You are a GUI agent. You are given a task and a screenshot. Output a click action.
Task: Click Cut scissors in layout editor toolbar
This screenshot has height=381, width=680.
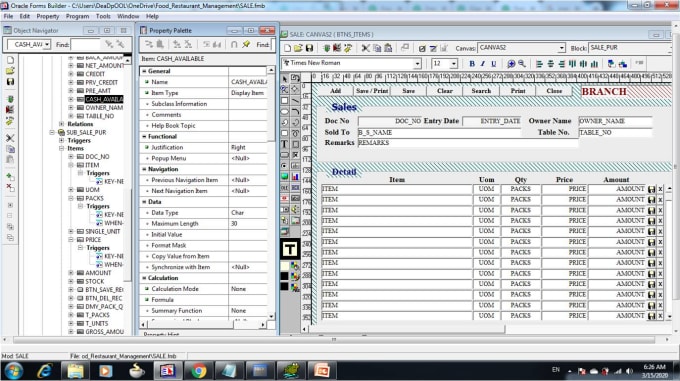tap(366, 48)
